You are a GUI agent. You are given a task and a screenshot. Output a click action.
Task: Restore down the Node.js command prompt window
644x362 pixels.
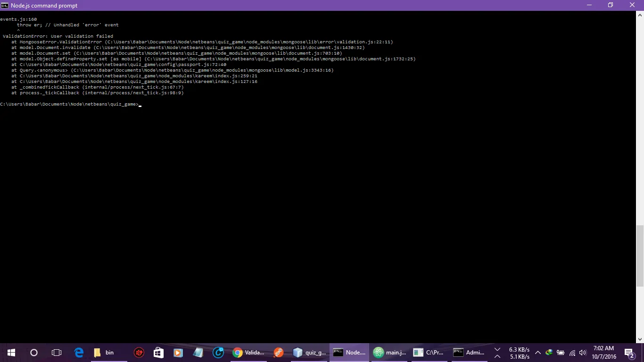pos(611,5)
